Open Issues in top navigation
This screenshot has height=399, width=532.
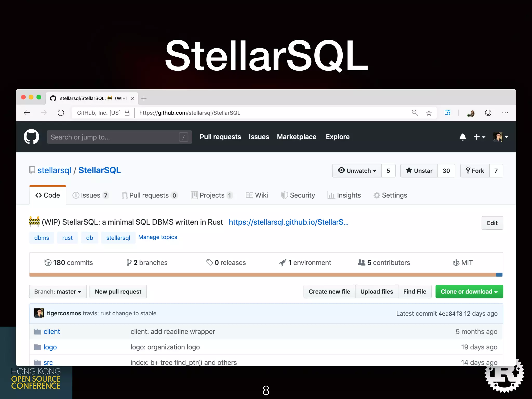[259, 137]
